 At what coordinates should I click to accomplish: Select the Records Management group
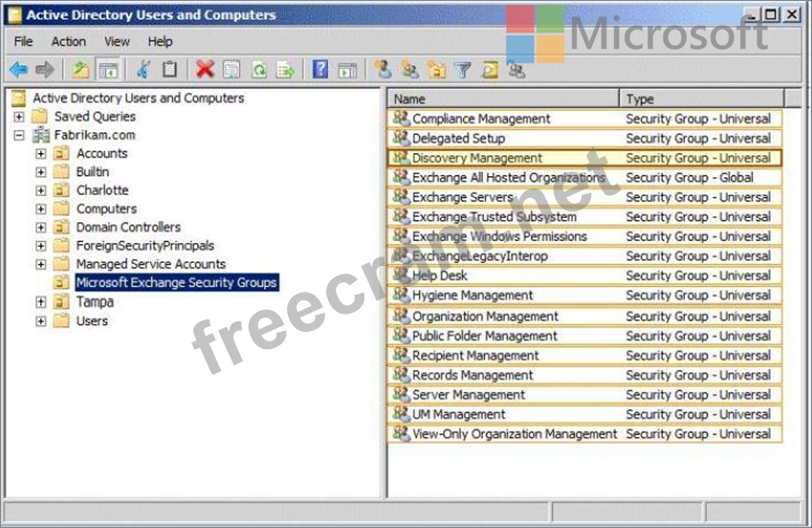(584, 375)
